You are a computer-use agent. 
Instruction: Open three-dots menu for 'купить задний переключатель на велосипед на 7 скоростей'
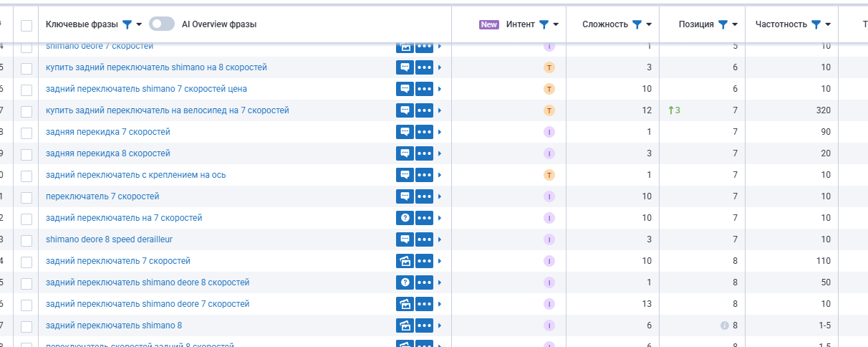(425, 110)
